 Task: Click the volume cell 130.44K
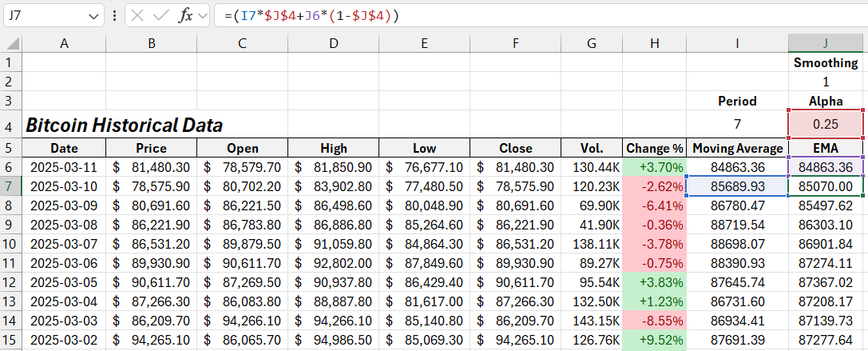click(591, 167)
